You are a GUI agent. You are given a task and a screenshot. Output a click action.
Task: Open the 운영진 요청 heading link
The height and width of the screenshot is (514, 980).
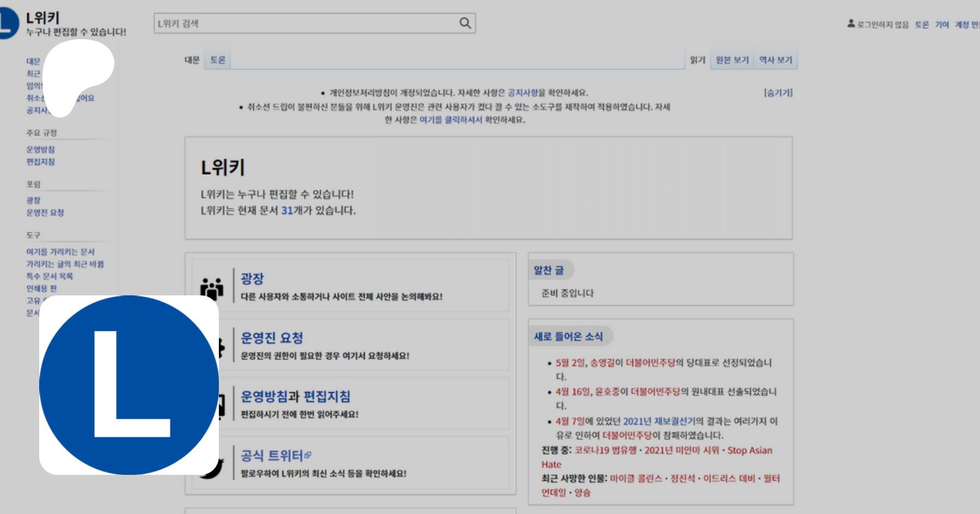(x=272, y=338)
